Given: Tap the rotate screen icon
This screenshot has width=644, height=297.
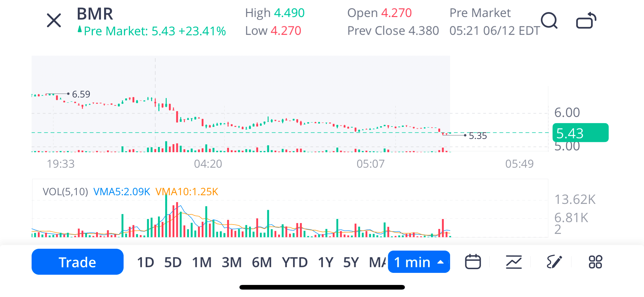Looking at the screenshot, I should tap(586, 21).
